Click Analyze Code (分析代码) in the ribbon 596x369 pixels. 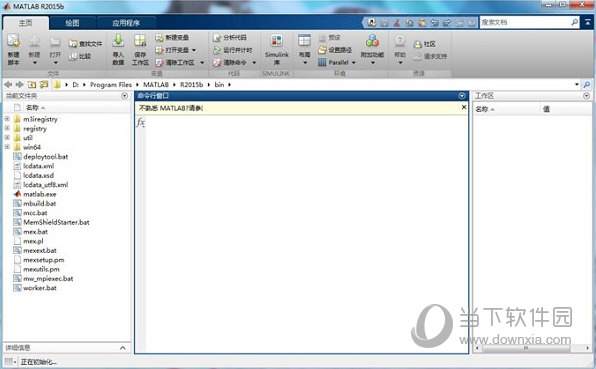coord(230,38)
